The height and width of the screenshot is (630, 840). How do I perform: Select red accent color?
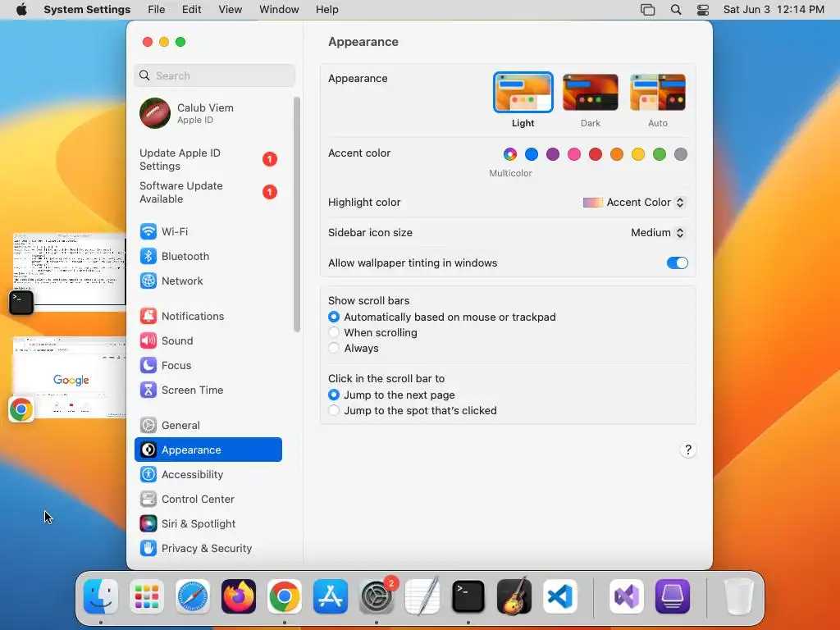click(596, 154)
